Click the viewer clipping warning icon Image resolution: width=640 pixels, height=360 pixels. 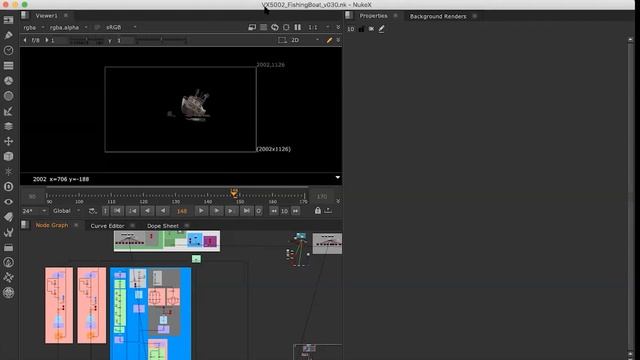tap(252, 27)
